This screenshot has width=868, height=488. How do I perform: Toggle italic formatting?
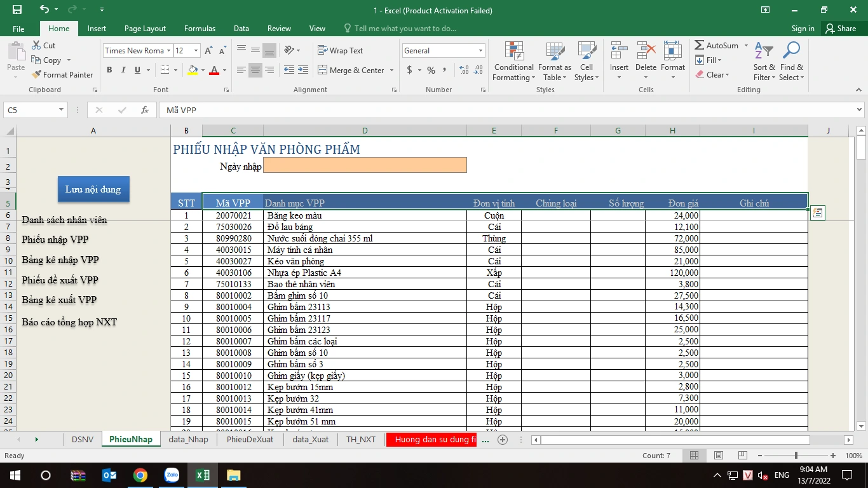point(124,70)
